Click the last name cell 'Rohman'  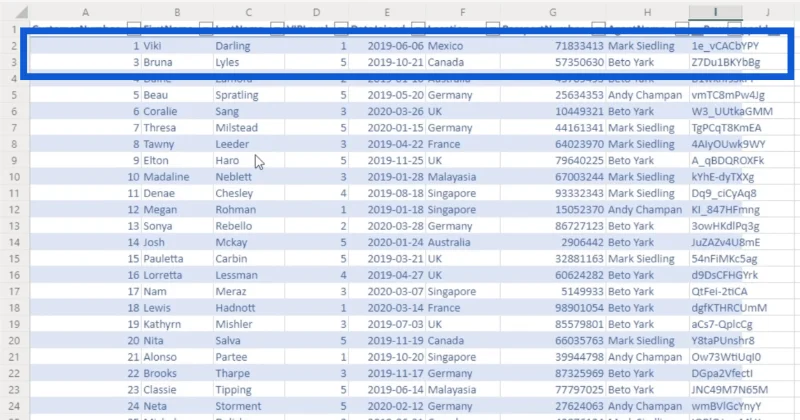click(x=248, y=210)
